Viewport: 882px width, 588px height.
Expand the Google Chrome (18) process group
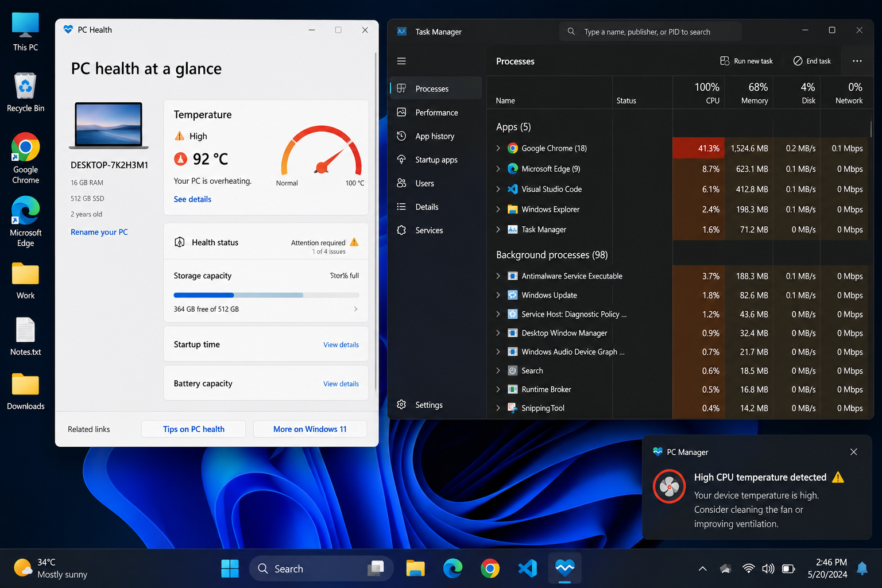[x=498, y=148]
